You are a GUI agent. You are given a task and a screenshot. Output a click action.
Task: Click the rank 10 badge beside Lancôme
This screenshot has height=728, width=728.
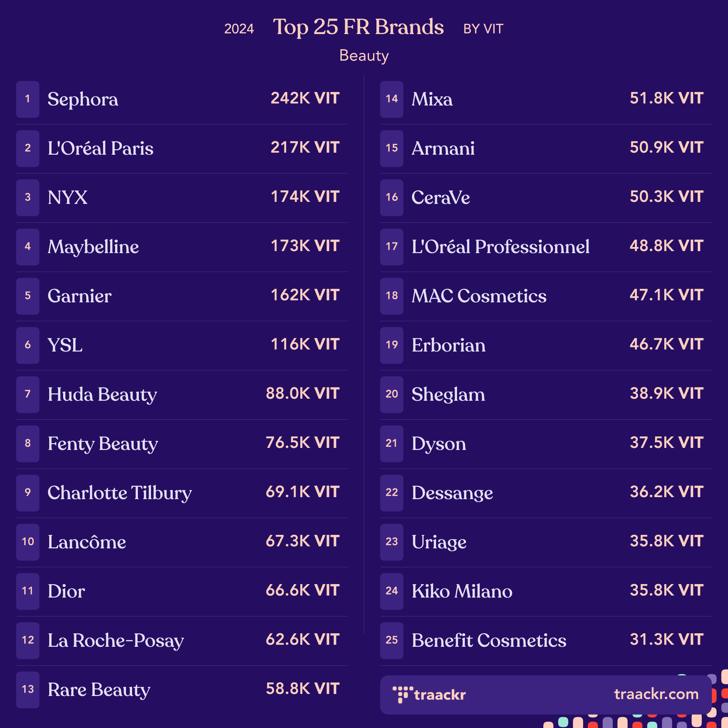pyautogui.click(x=28, y=542)
